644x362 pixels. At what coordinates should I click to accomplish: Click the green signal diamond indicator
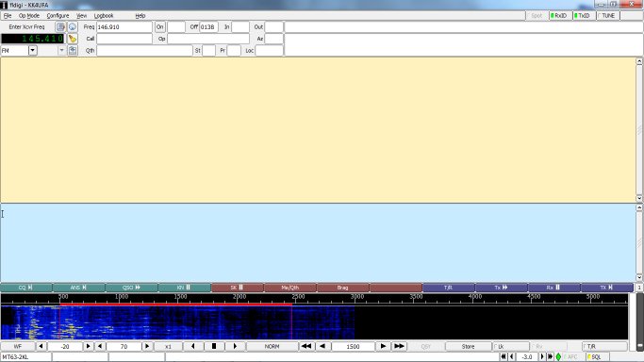click(558, 357)
